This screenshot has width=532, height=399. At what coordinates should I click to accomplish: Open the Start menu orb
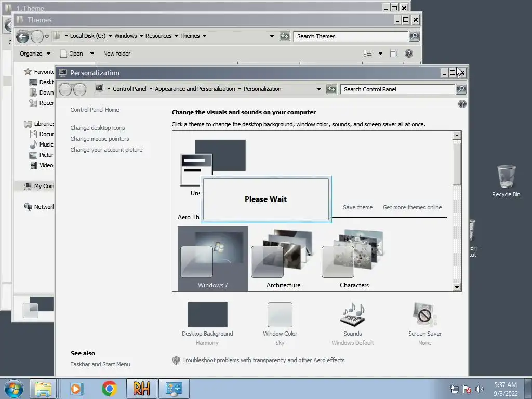tap(14, 388)
